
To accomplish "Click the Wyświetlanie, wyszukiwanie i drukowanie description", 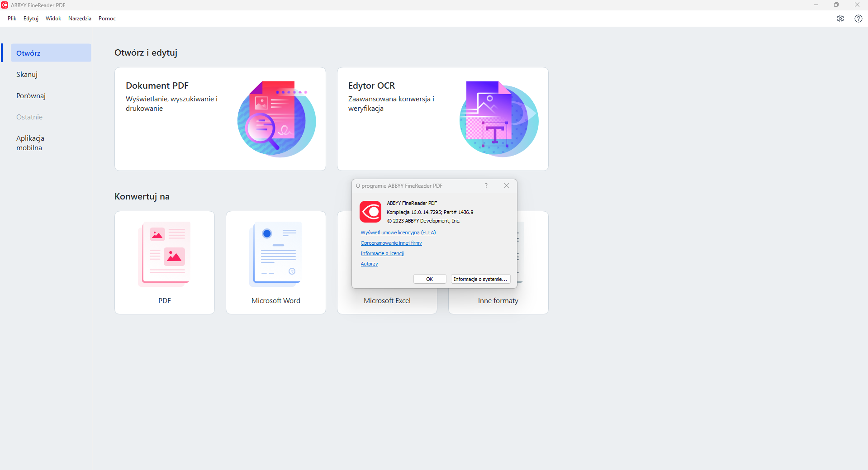I will click(x=171, y=104).
